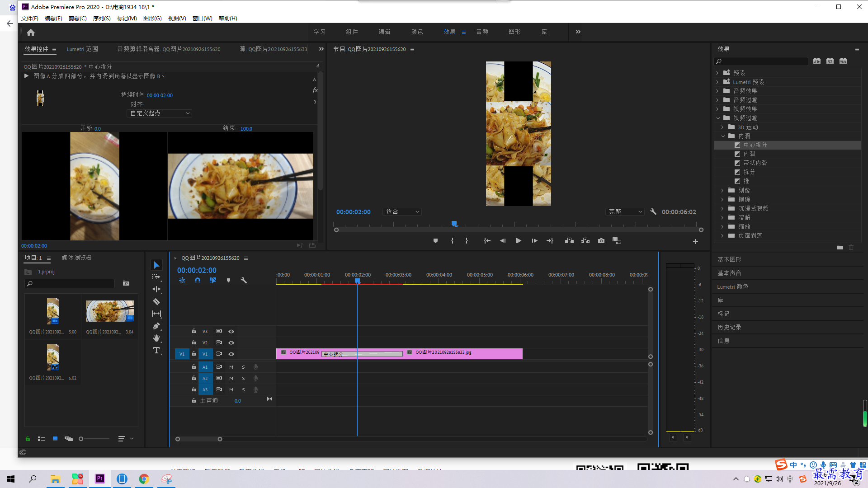Image resolution: width=868 pixels, height=488 pixels.
Task: Select the Selection tool arrow
Action: coord(156,265)
